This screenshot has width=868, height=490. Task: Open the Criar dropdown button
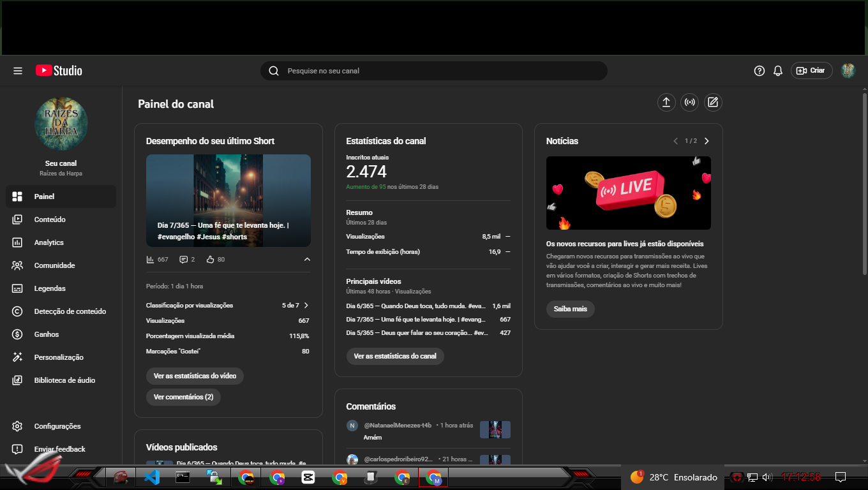[811, 71]
